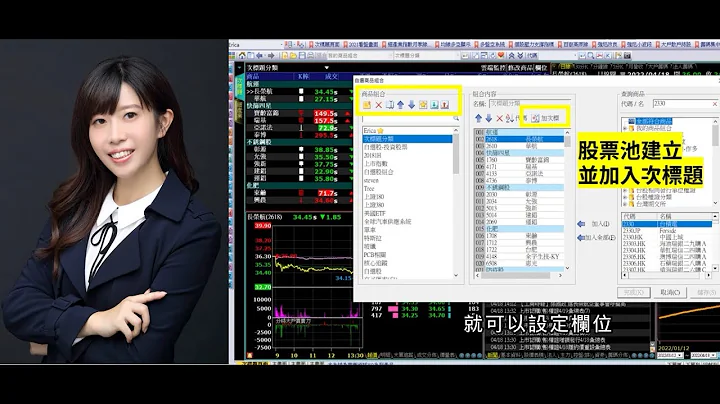The width and height of the screenshot is (720, 404).
Task: Click the forward arrow in main toolbar
Action: pos(271,56)
